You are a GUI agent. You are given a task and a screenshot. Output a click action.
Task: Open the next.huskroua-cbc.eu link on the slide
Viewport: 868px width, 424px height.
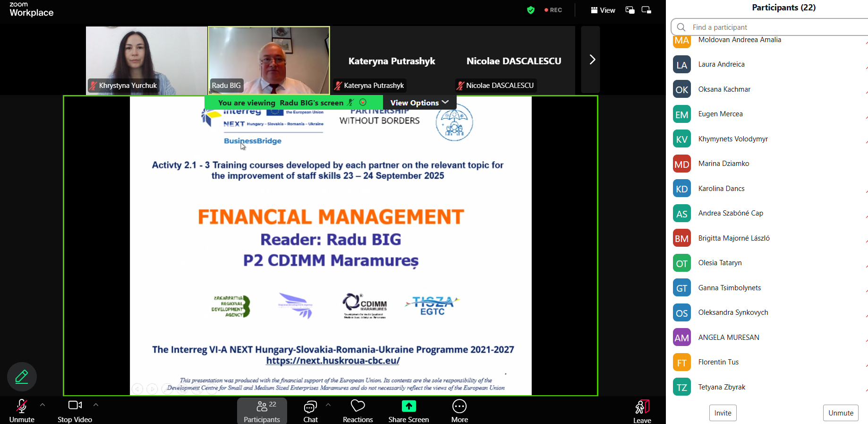click(x=333, y=361)
